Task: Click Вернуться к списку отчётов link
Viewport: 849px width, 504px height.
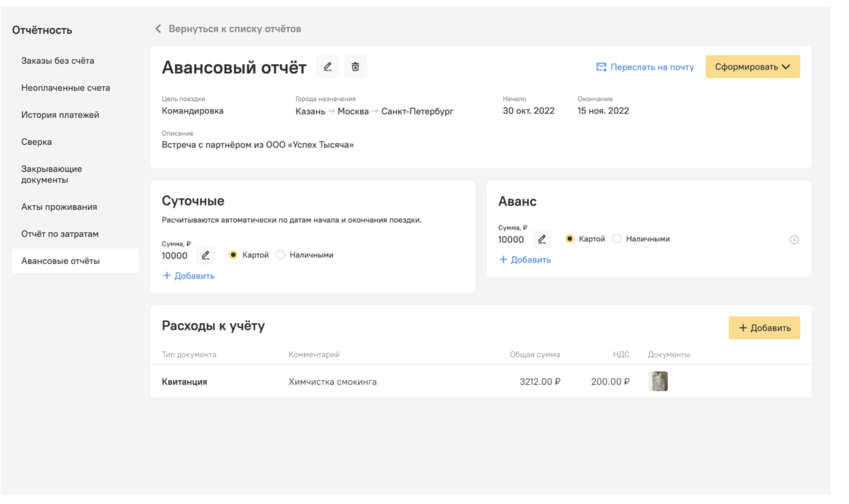Action: click(x=234, y=29)
